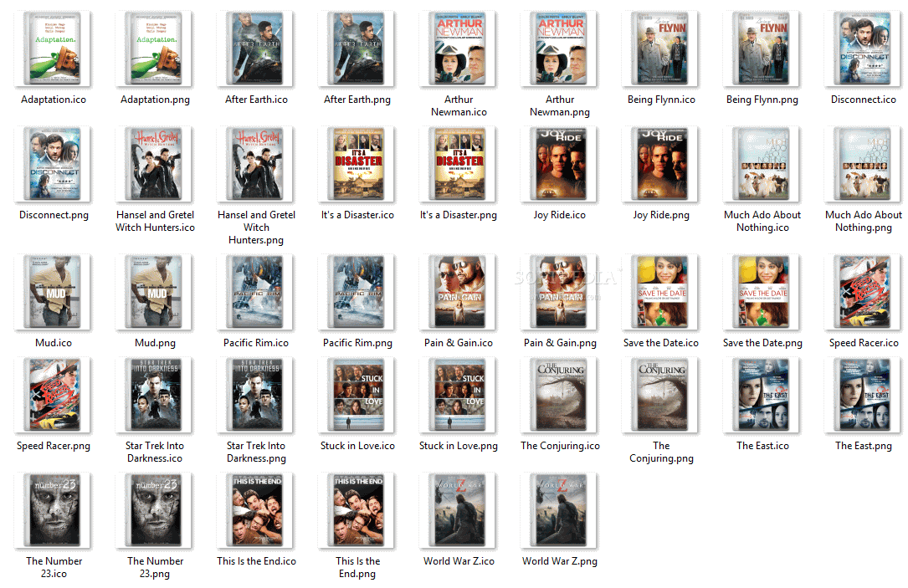Select the Pacific Rim.ico icon
This screenshot has height=588, width=908.
(256, 292)
